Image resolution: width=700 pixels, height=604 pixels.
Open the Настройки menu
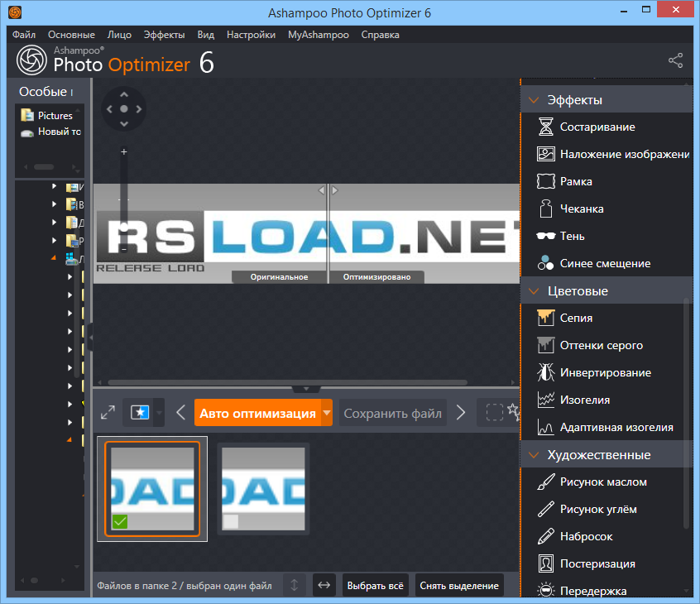click(251, 35)
